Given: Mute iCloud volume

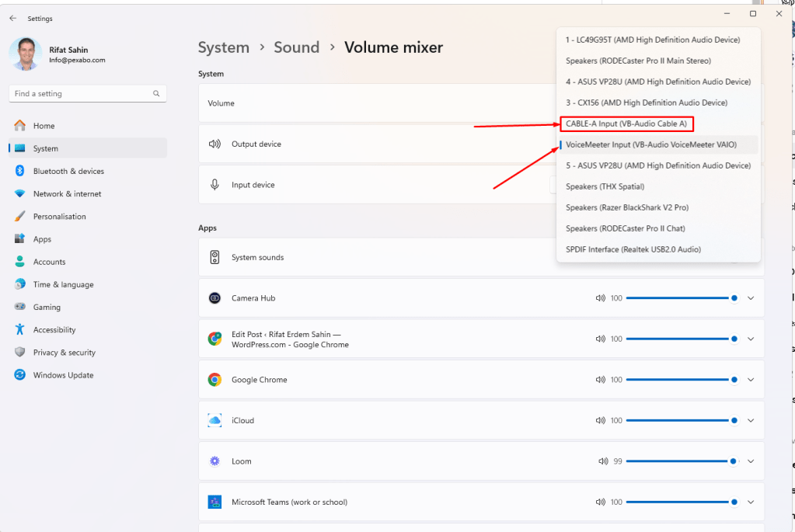Looking at the screenshot, I should (600, 420).
